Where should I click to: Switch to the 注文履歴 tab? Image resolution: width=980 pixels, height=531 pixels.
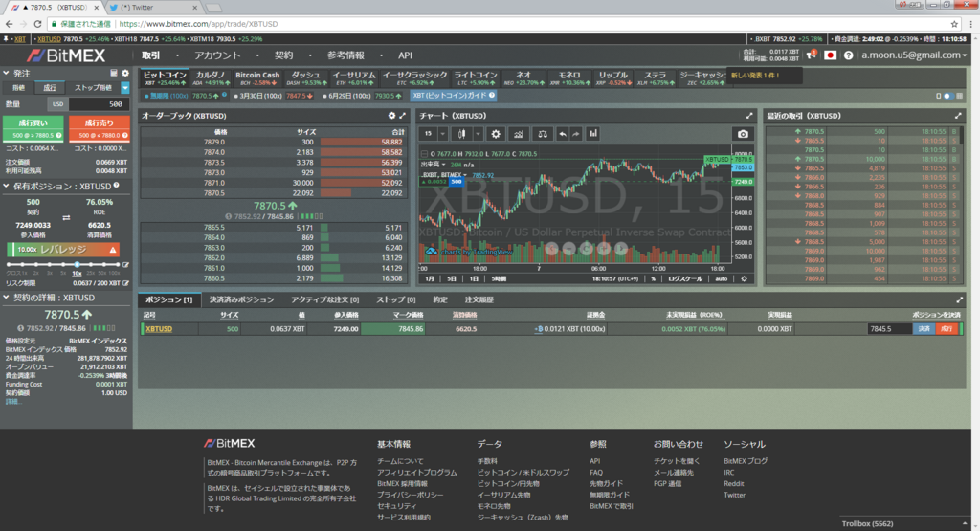pos(479,299)
